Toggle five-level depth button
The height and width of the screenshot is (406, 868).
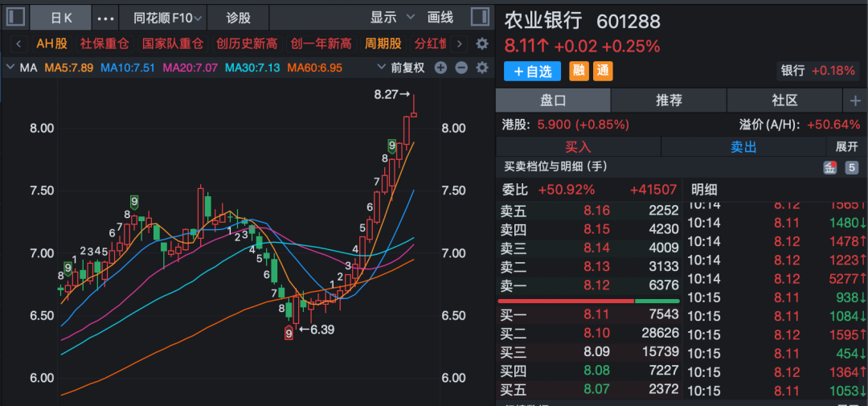click(851, 168)
